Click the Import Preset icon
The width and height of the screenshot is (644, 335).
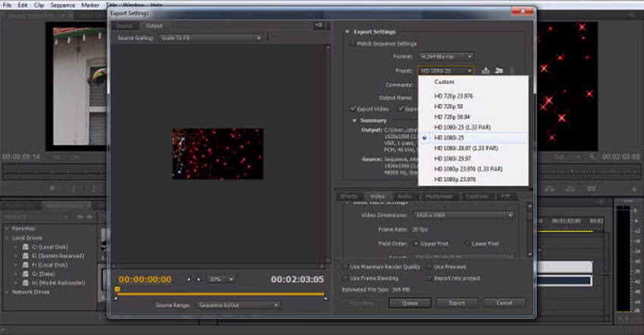tap(499, 70)
